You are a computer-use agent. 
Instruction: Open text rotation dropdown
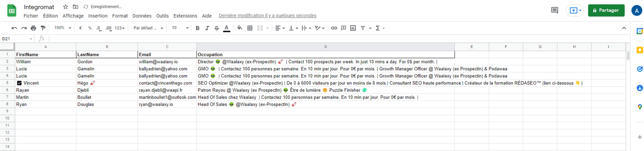(320, 28)
